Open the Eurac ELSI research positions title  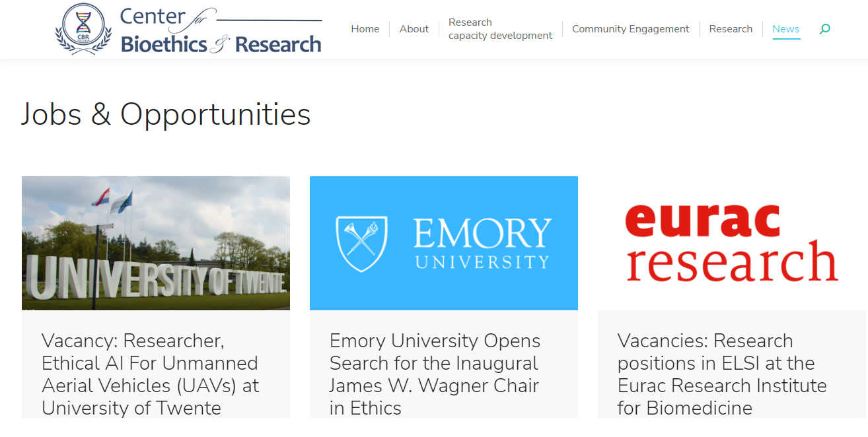[722, 374]
